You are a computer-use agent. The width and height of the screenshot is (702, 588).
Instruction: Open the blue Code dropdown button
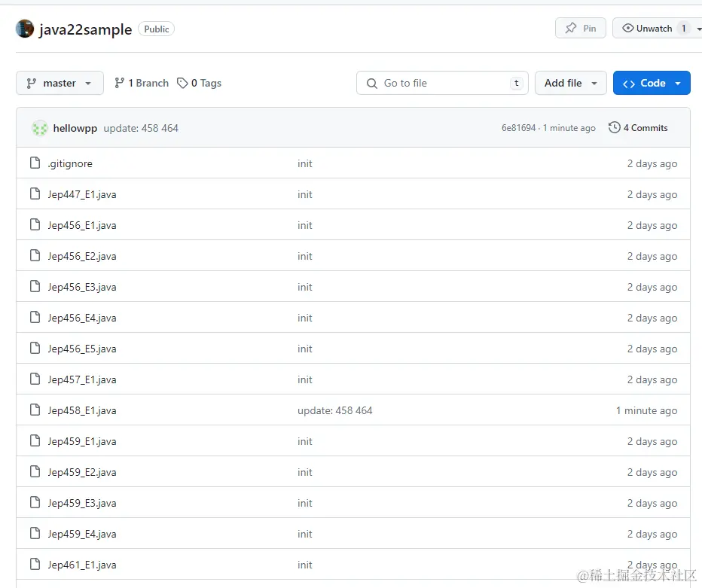tap(652, 83)
